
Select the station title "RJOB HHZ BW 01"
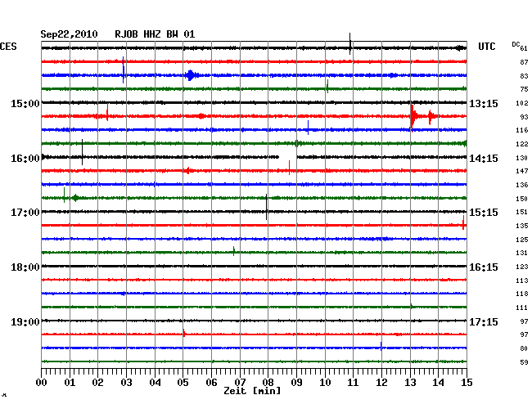click(x=155, y=34)
